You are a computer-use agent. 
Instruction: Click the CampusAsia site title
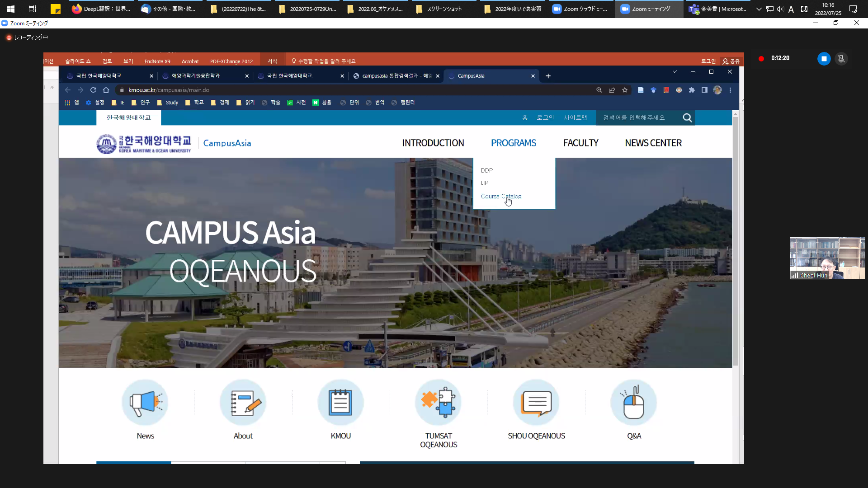tap(227, 143)
